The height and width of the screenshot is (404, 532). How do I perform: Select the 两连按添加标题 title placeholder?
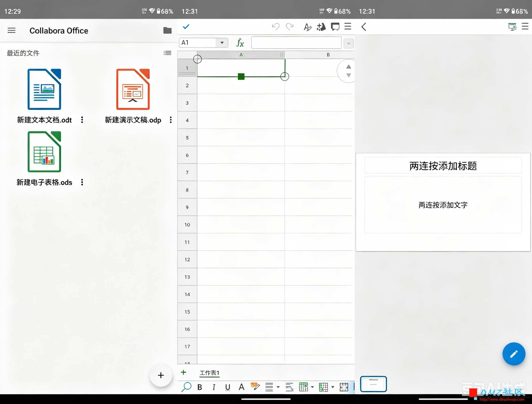(x=443, y=165)
